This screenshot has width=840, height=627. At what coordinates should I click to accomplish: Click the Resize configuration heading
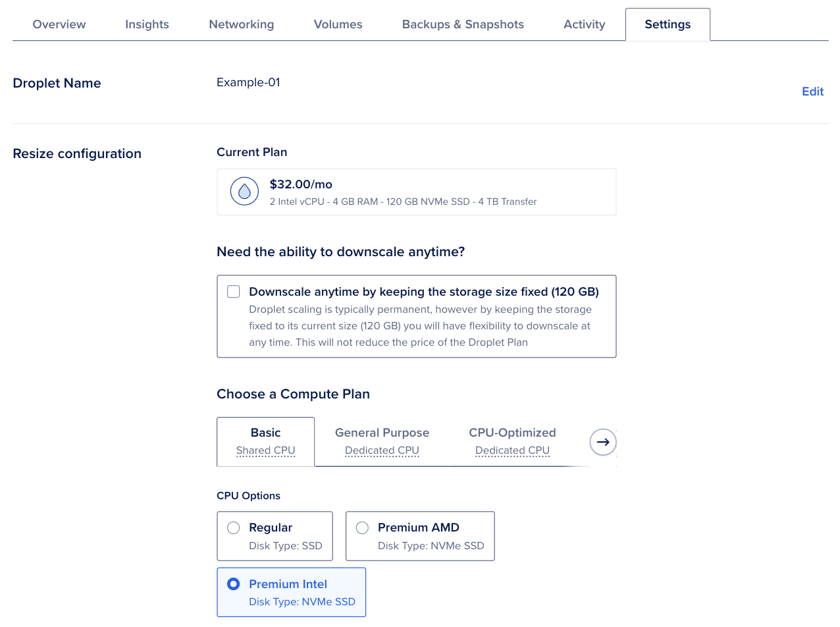[77, 153]
